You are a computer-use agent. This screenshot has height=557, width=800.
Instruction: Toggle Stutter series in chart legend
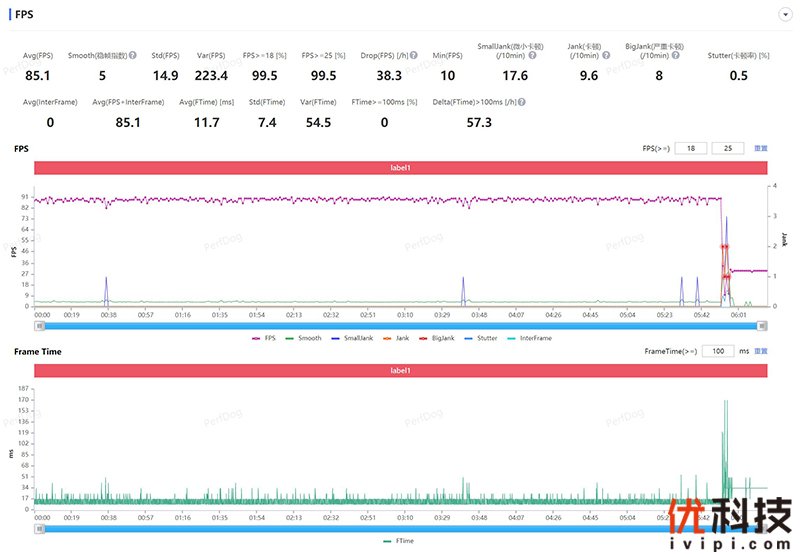(x=484, y=338)
